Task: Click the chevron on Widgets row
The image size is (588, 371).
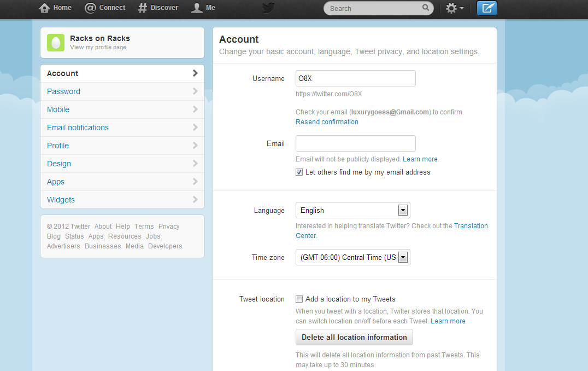Action: coord(195,199)
